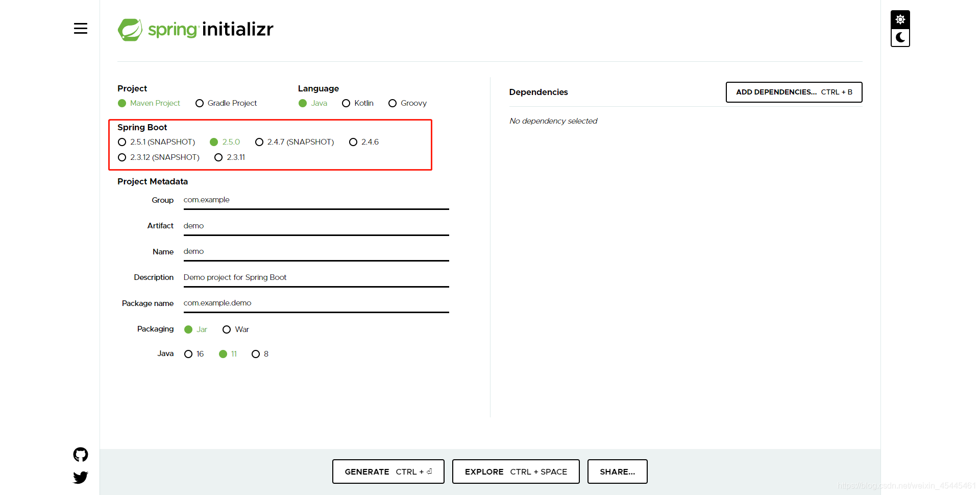Click the Dependencies heading
This screenshot has height=495, width=980.
[538, 92]
